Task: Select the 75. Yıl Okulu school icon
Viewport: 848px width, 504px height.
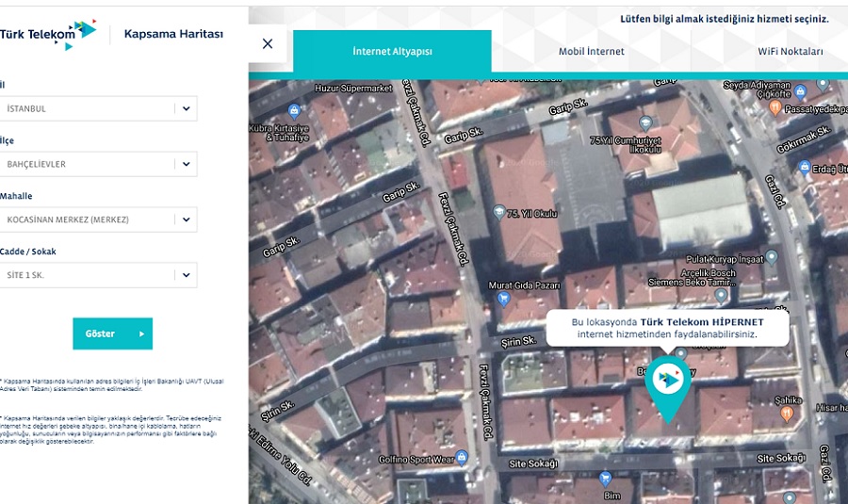Action: (499, 214)
